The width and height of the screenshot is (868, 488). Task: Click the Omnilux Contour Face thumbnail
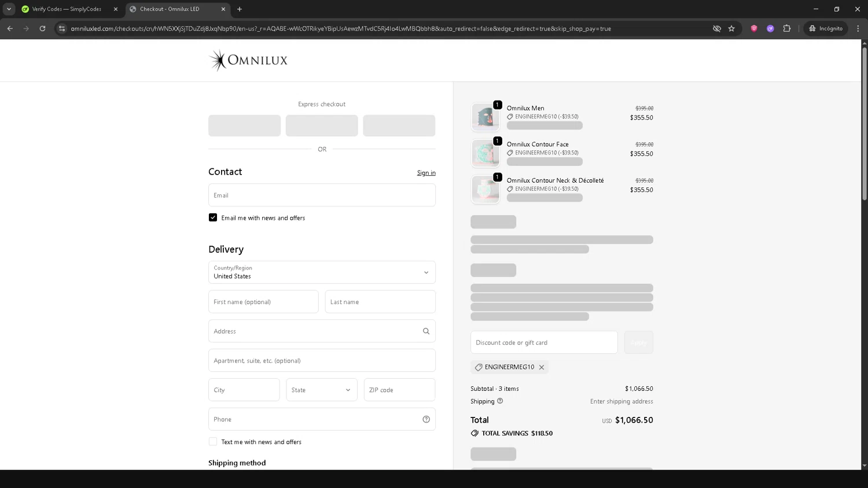click(x=486, y=153)
